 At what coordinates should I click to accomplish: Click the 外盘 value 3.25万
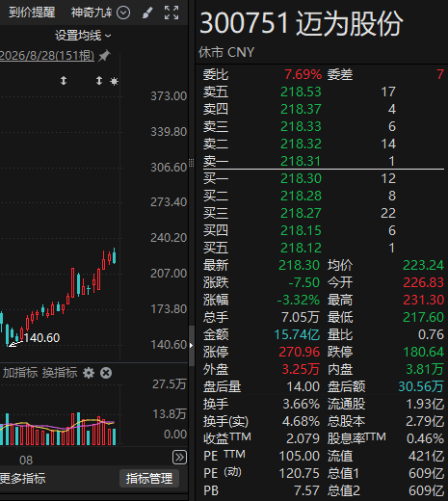coord(301,369)
